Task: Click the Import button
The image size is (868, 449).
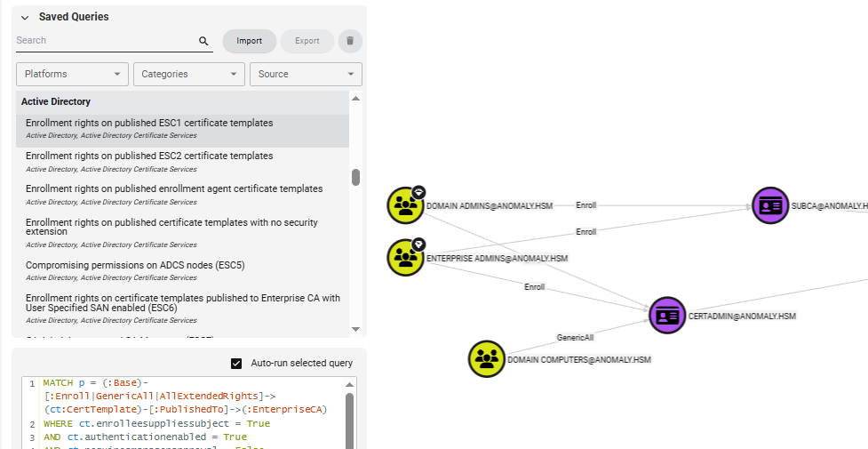Action: point(249,41)
